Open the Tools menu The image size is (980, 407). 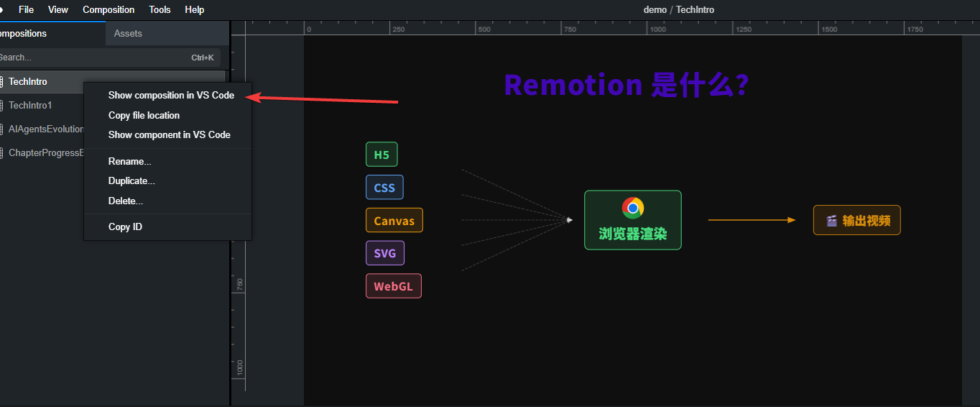click(x=160, y=9)
